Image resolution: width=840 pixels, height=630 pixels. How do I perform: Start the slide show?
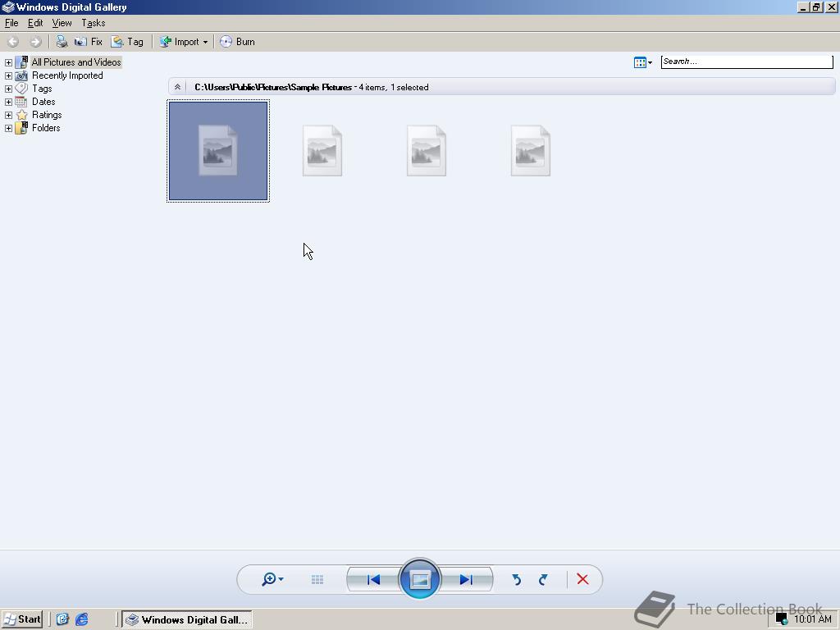coord(420,579)
